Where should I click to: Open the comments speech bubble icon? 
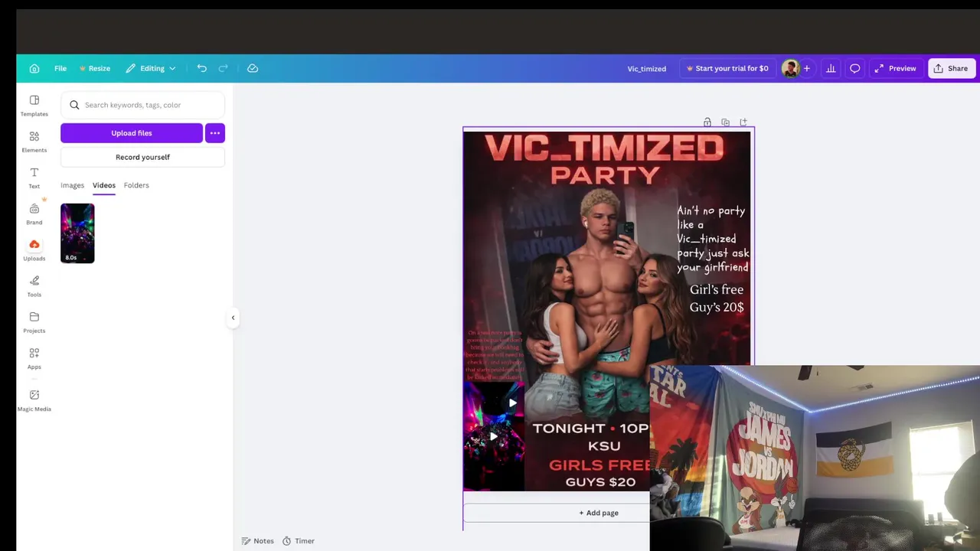click(854, 68)
